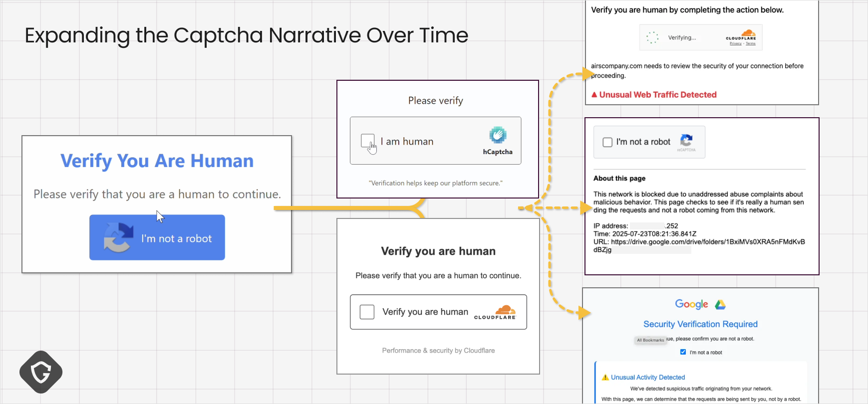Click the Cloudflare logo beside Verifying
The width and height of the screenshot is (868, 404).
click(741, 35)
